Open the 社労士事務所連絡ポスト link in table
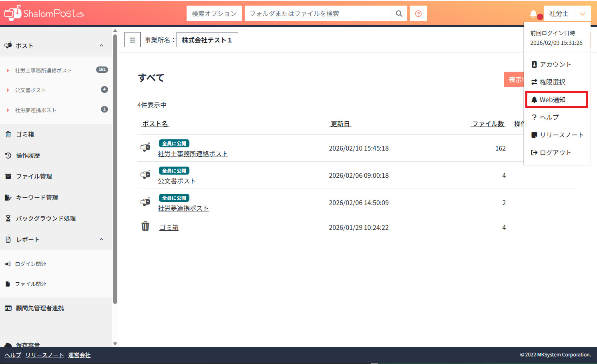This screenshot has width=597, height=364. pyautogui.click(x=193, y=154)
